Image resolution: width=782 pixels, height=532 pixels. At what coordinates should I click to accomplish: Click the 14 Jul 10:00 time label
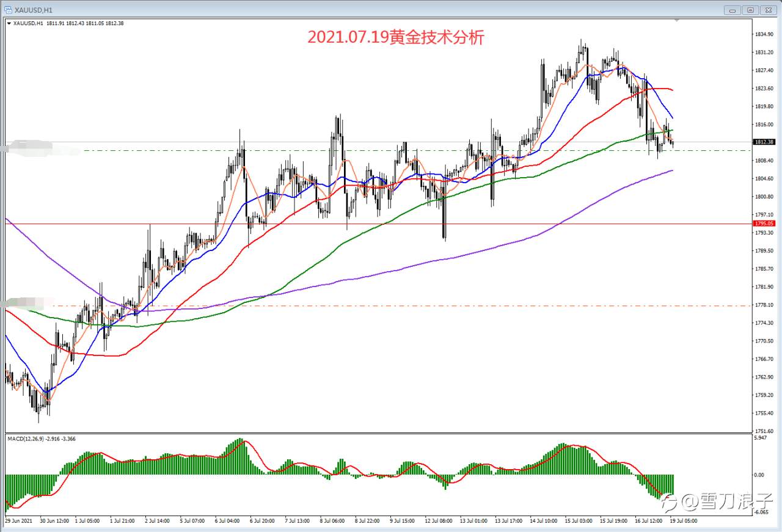tap(543, 521)
